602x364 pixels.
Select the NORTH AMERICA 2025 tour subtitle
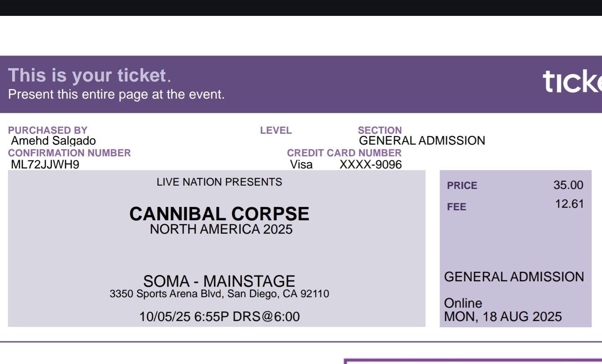(x=221, y=229)
